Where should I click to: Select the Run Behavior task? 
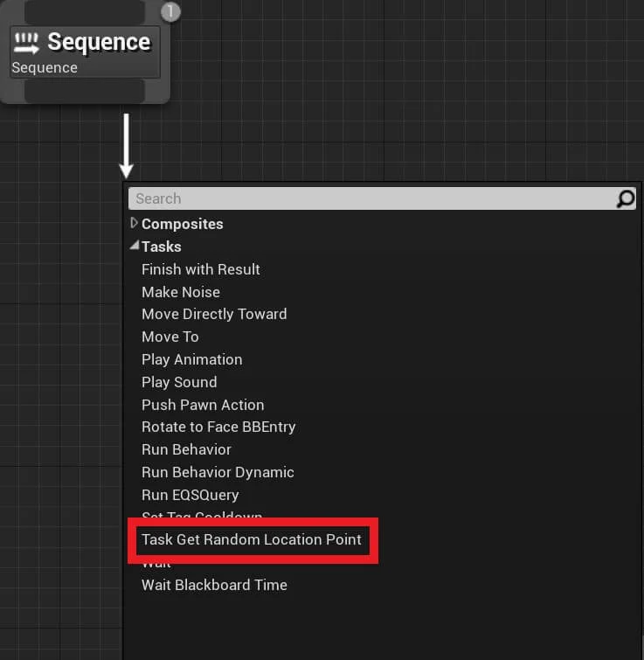click(186, 449)
